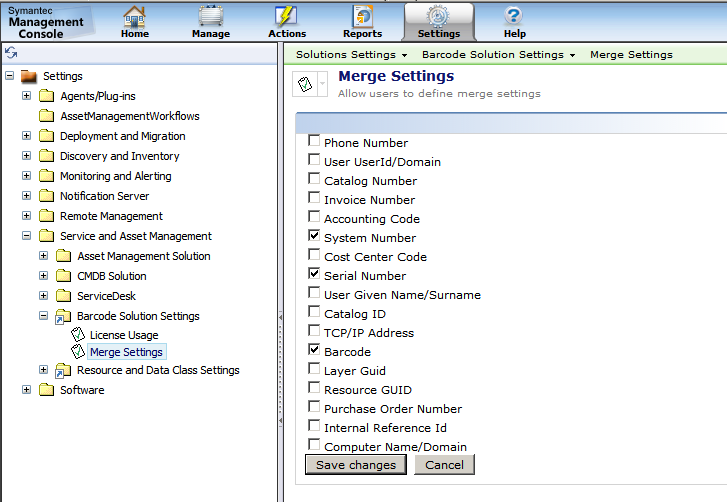727x502 pixels.
Task: Expand the Agents/Plug-ins folder
Action: click(x=26, y=96)
